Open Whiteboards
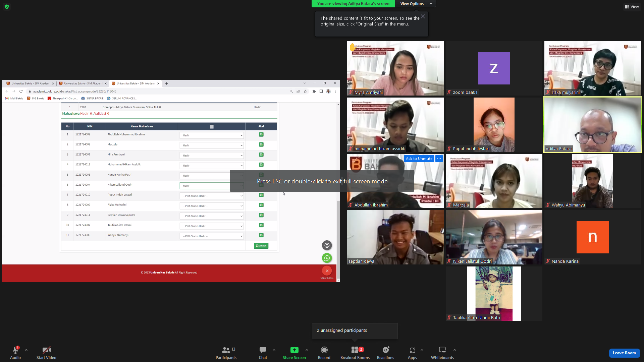Viewport: 644px width, 362px height. [x=442, y=353]
